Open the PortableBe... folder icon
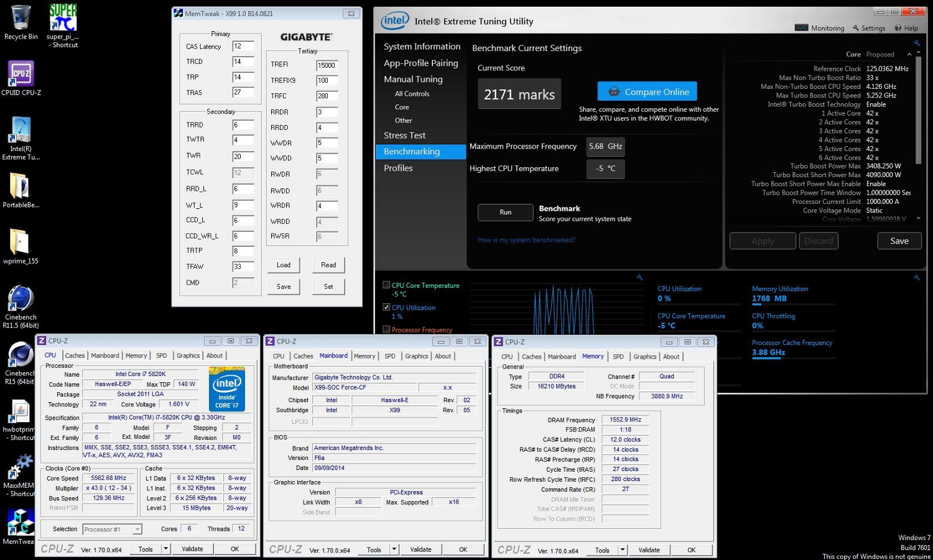This screenshot has height=560, width=933. (x=21, y=186)
